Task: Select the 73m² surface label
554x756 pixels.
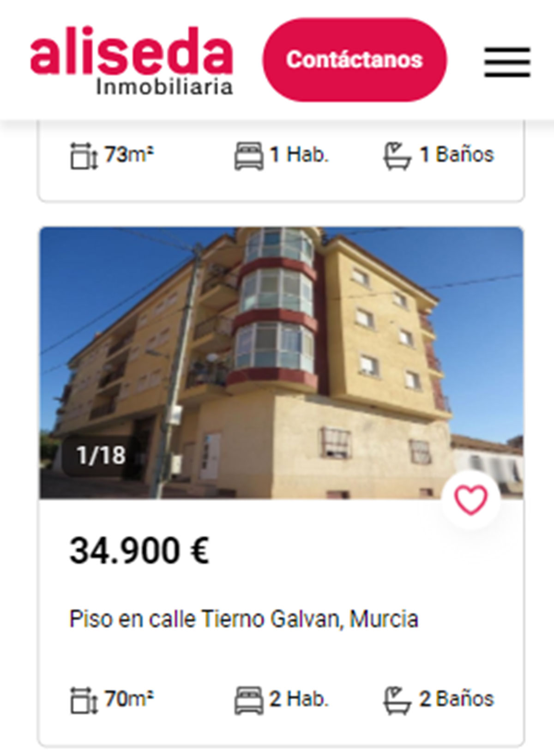Action: point(129,154)
